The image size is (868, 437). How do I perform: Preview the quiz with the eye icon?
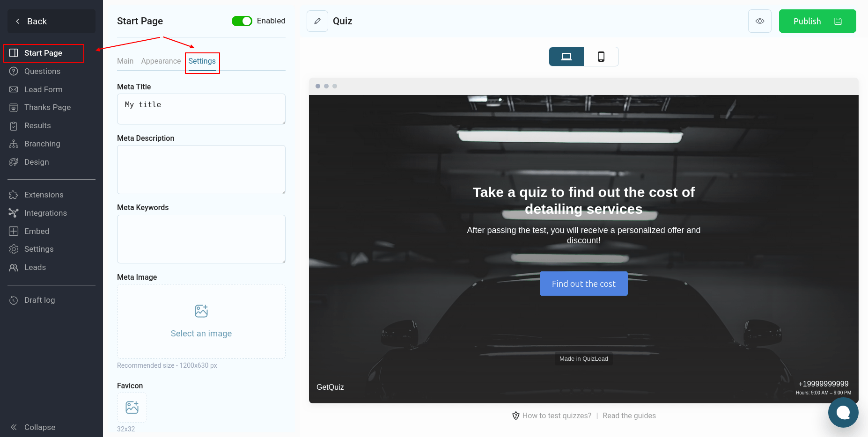point(760,21)
